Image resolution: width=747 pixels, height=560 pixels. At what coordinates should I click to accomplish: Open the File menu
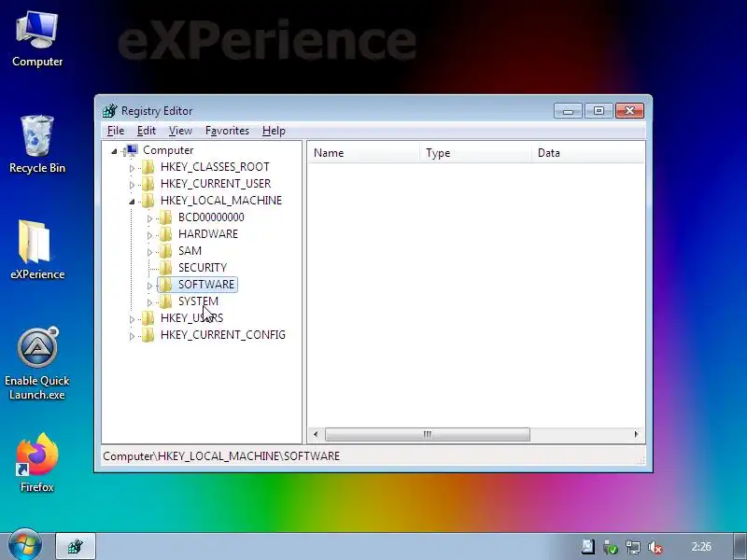pos(115,131)
